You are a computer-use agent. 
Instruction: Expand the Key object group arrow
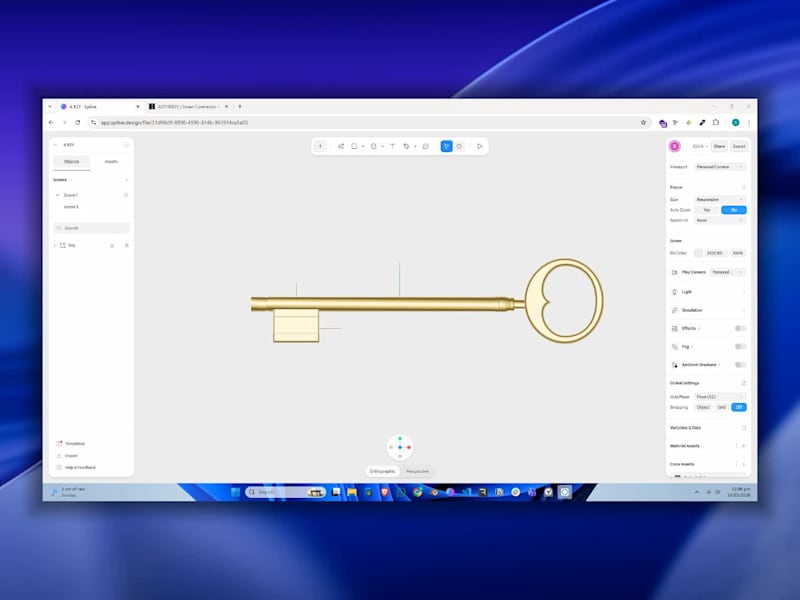tap(56, 245)
